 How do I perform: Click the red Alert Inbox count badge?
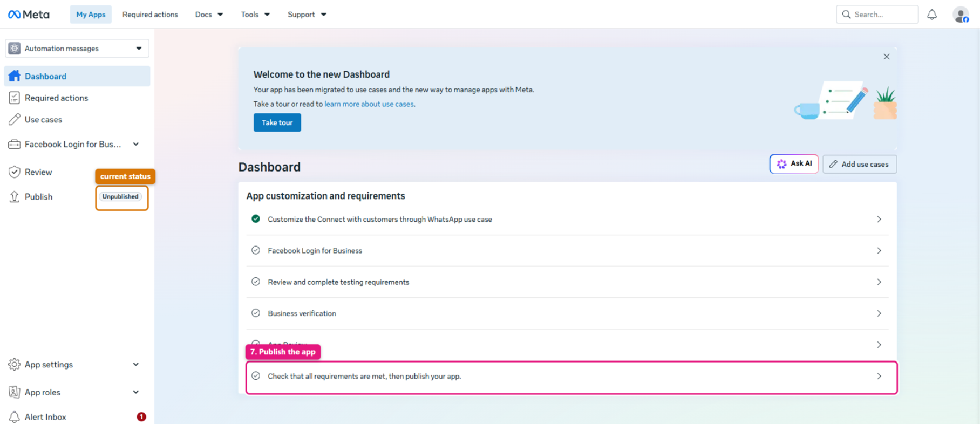pyautogui.click(x=141, y=417)
